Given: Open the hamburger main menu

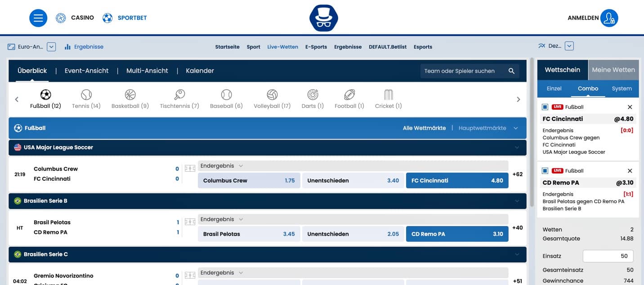Looking at the screenshot, I should click(x=38, y=18).
